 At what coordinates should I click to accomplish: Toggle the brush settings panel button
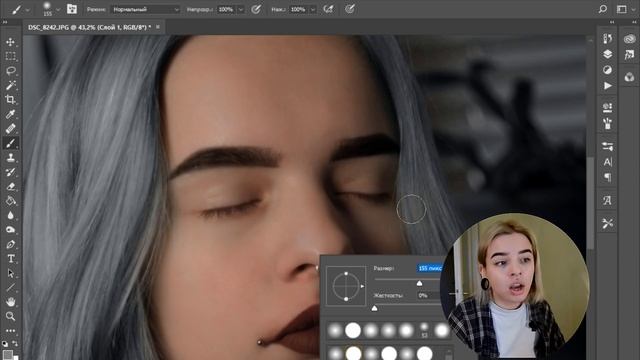point(72,9)
